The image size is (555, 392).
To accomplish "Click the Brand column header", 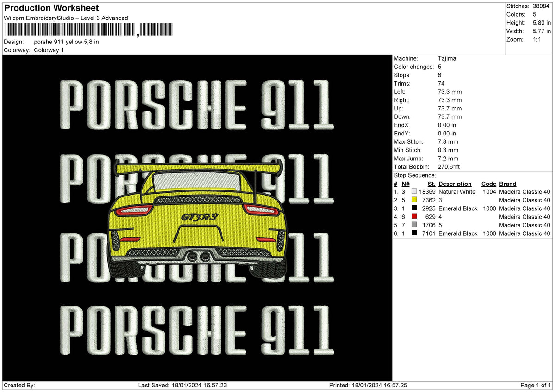I will tap(508, 184).
